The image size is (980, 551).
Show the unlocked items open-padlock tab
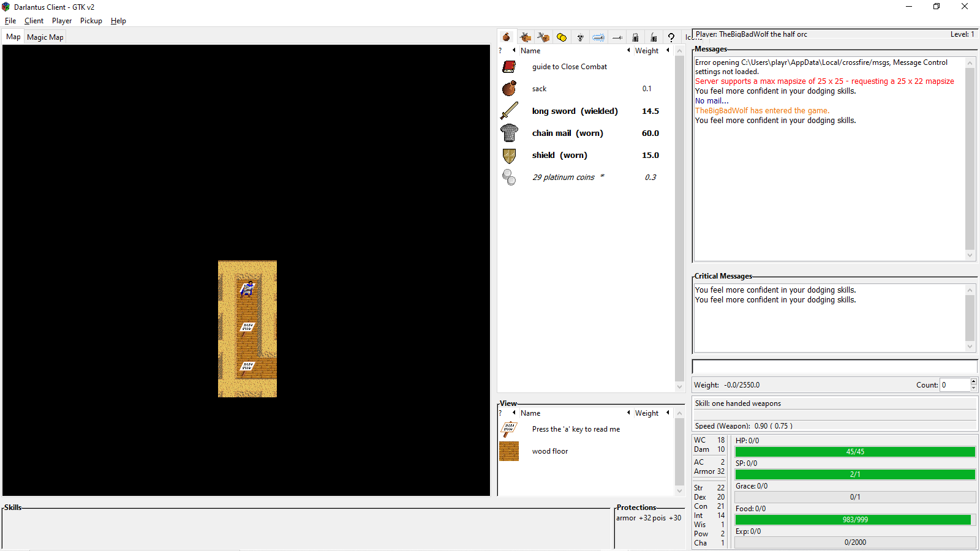(x=654, y=37)
